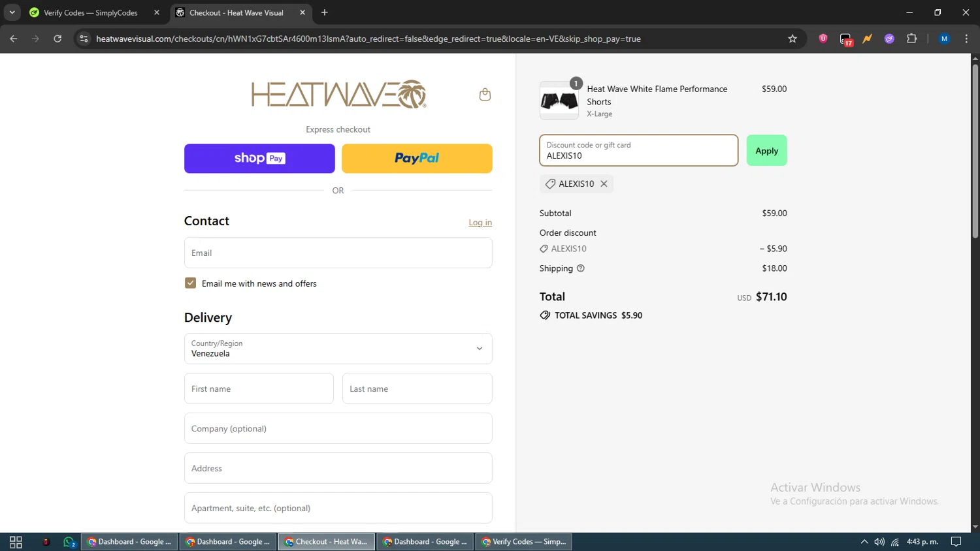Viewport: 980px width, 551px height.
Task: Open the shopping cart bag icon
Action: coord(485,95)
